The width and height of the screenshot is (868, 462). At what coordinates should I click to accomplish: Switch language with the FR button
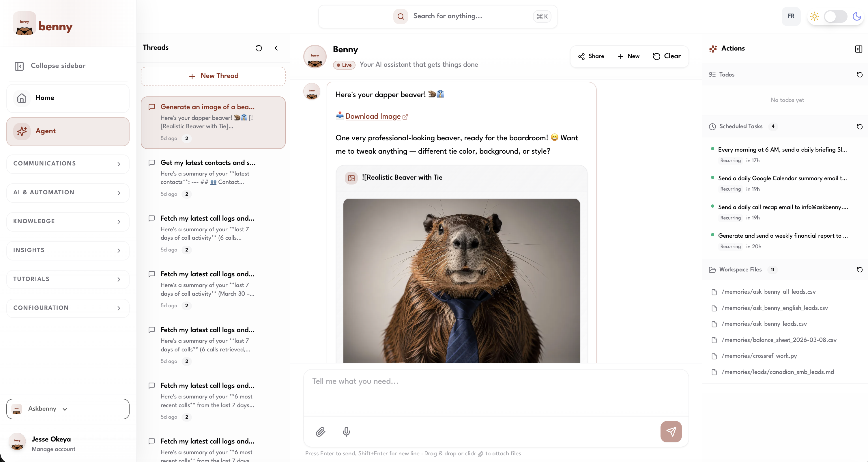coord(791,16)
